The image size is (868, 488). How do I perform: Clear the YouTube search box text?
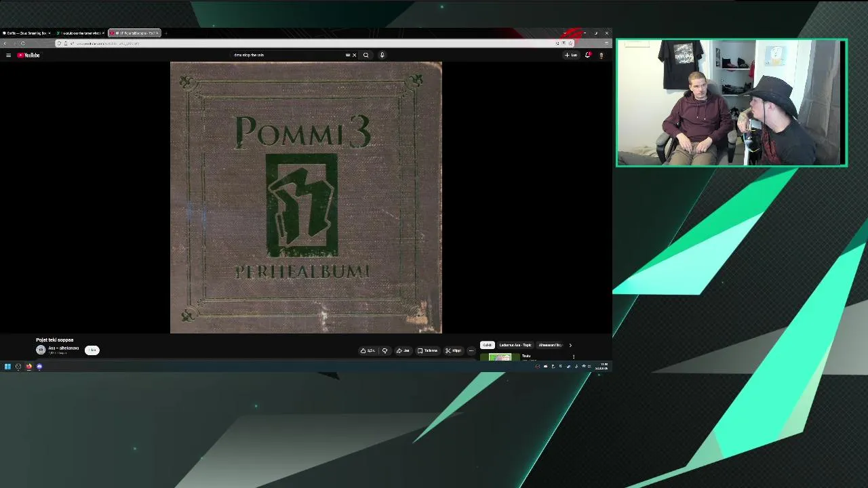point(354,55)
